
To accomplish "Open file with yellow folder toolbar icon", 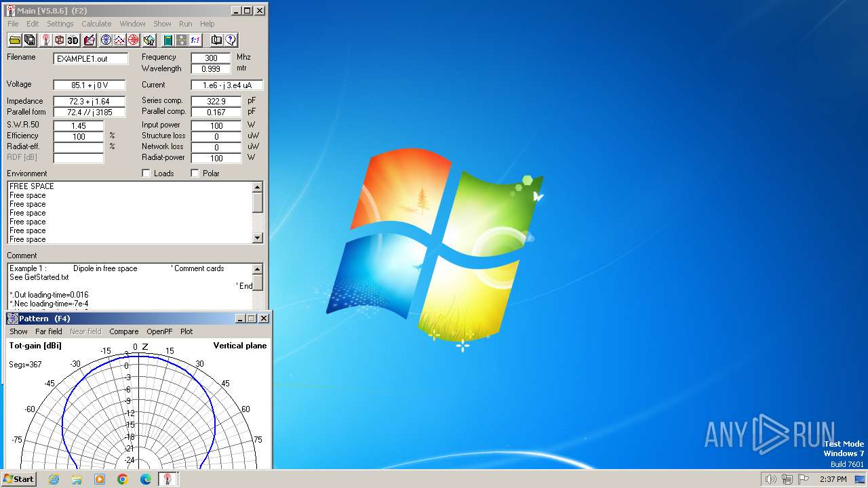I will [x=15, y=40].
